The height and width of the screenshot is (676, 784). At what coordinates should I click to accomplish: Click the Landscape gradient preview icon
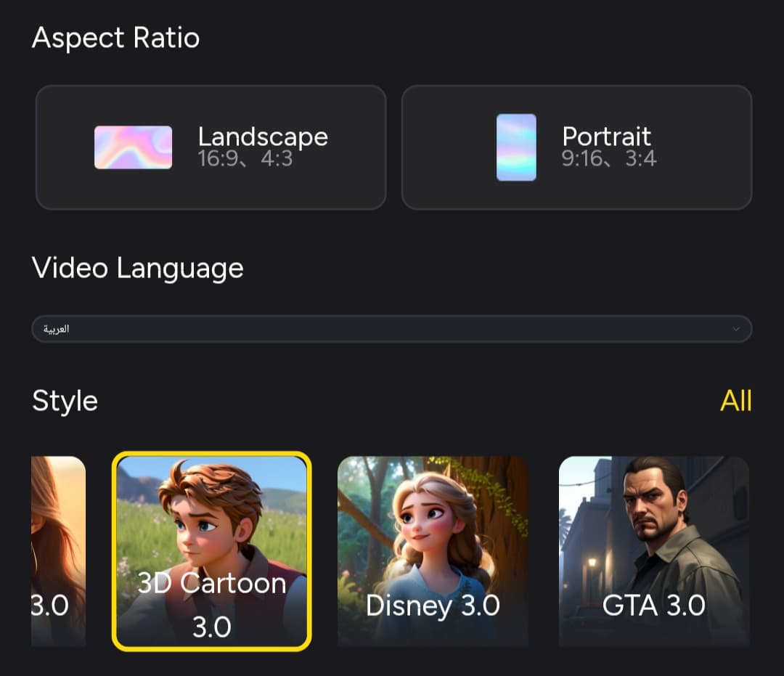(x=133, y=147)
